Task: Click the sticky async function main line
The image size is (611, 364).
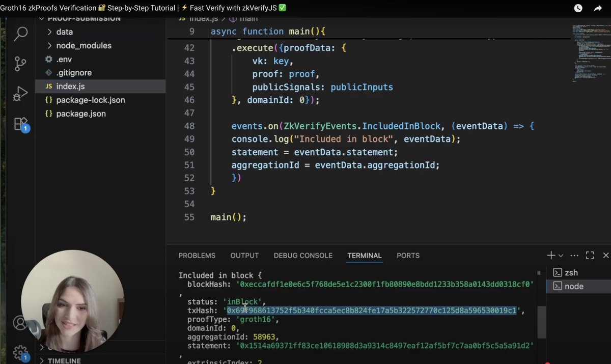Action: tap(268, 32)
